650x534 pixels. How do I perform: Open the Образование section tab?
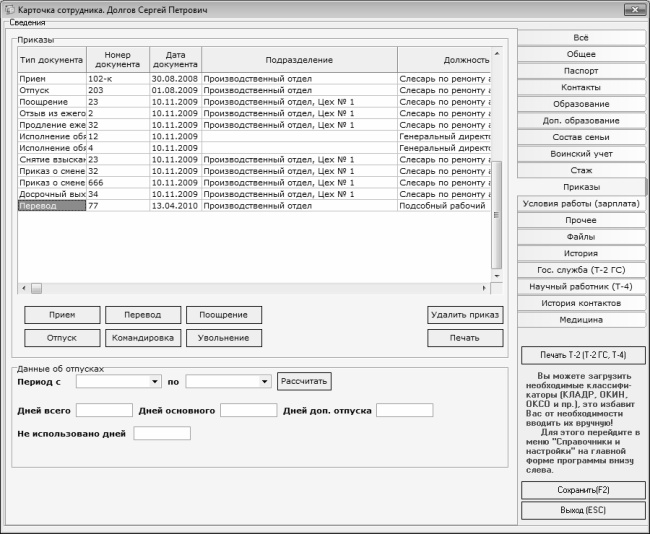click(581, 104)
